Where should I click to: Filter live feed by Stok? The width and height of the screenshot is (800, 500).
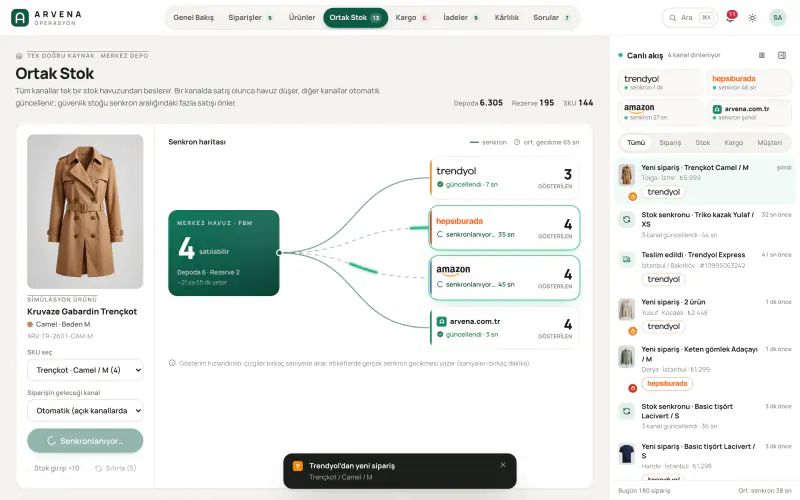(703, 143)
